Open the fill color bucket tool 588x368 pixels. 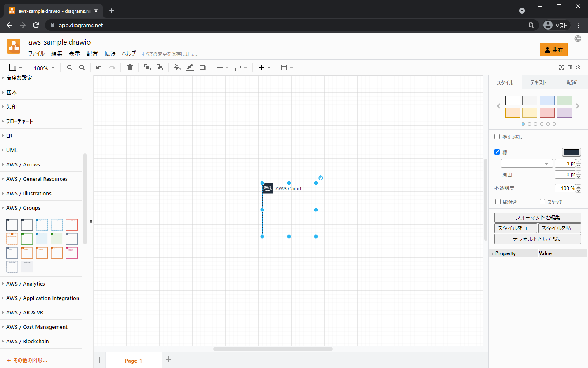[177, 68]
